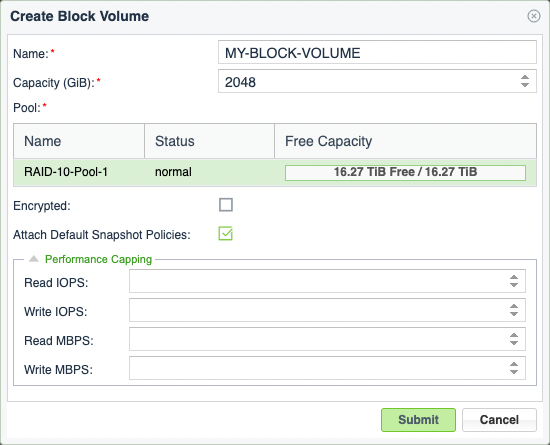
Task: Click the 16.27 TiB free capacity bar
Action: 405,173
